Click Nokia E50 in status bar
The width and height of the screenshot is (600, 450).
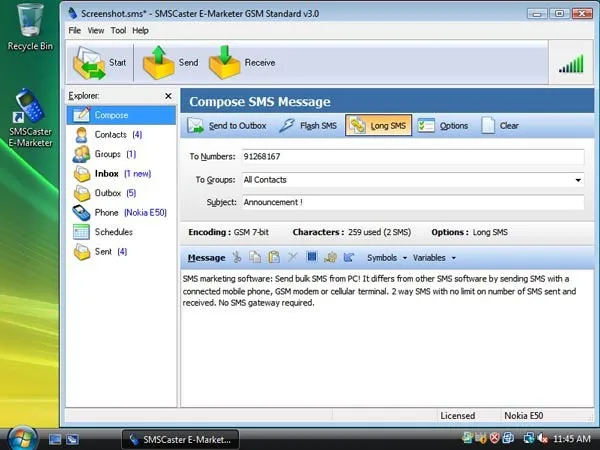(523, 416)
